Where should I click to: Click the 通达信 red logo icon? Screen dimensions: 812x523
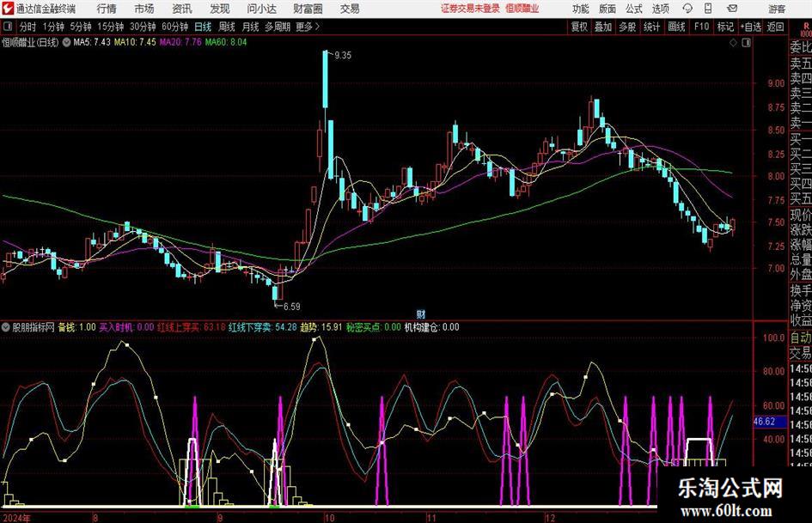(x=8, y=9)
